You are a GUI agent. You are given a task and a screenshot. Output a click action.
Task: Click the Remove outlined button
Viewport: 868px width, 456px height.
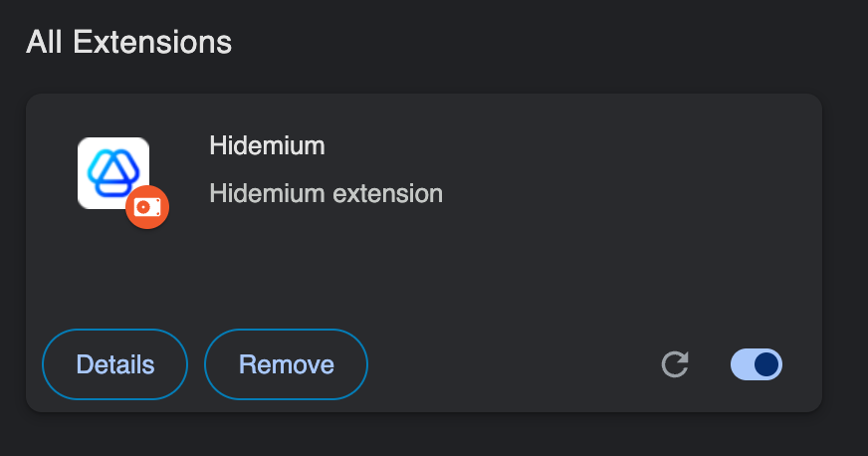[x=287, y=364]
